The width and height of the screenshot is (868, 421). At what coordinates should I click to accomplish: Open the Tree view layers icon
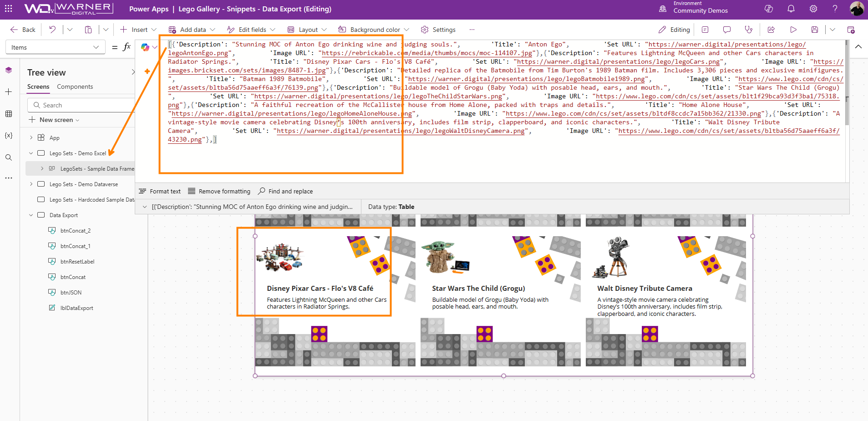pyautogui.click(x=9, y=70)
